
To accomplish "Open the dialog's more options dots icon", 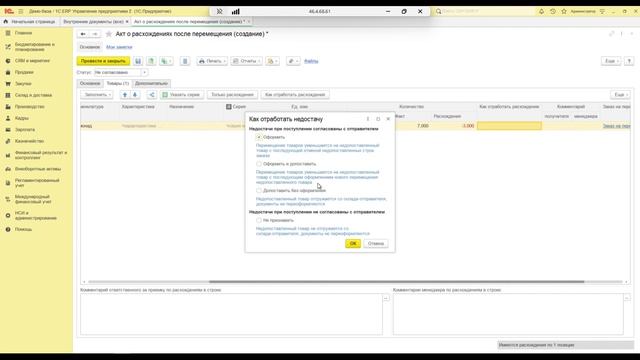I will tap(368, 119).
